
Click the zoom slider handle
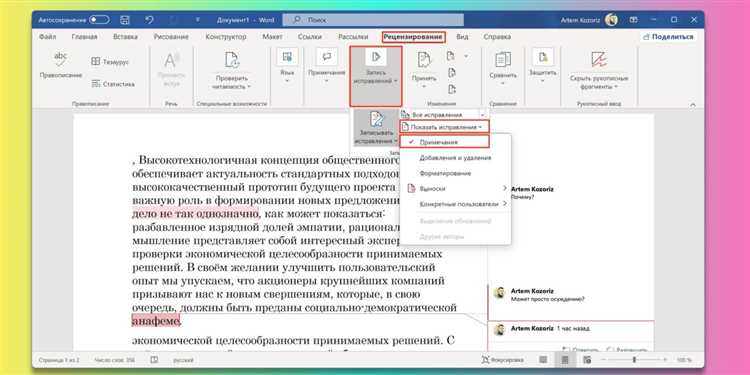tap(635, 360)
